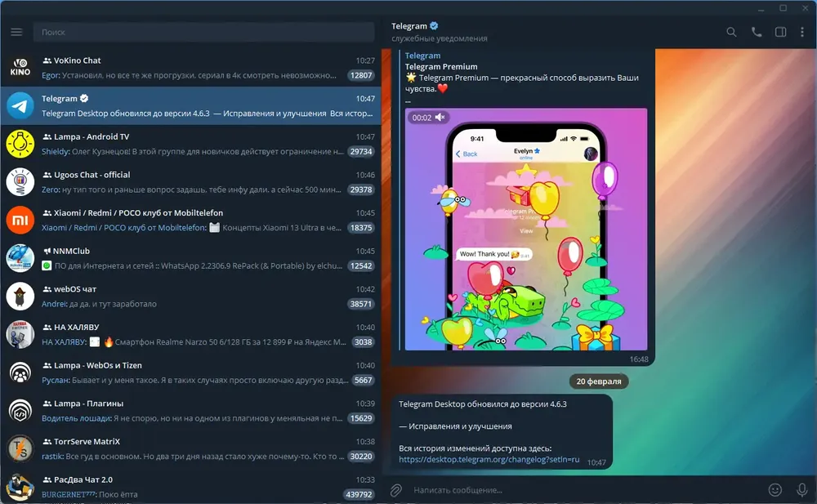The width and height of the screenshot is (817, 504).
Task: Open the Xiaomi / Redmi / POCO club chat
Action: 190,220
